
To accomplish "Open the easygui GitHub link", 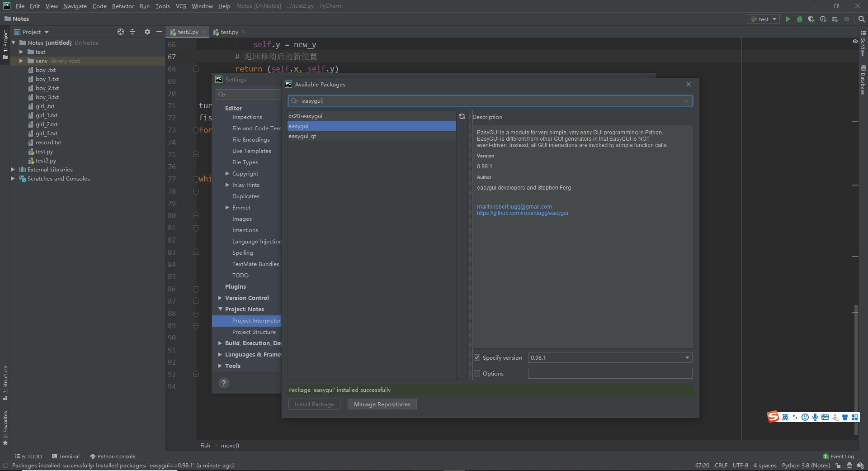I will [522, 213].
